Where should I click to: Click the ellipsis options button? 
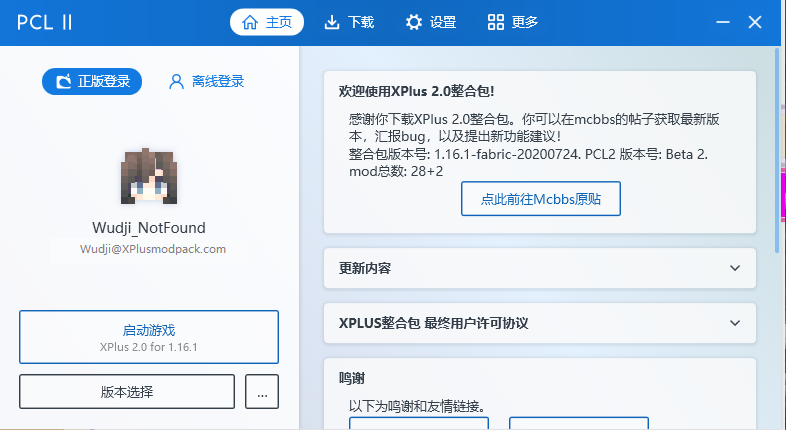pyautogui.click(x=262, y=391)
